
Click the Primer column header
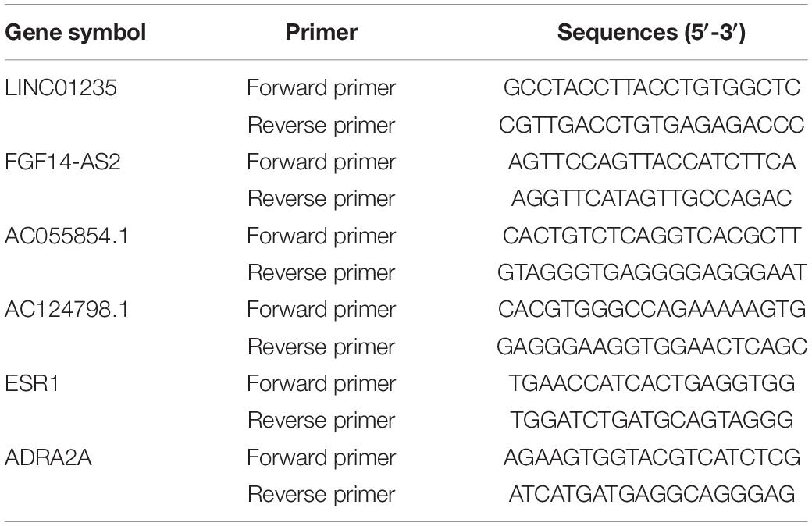pyautogui.click(x=322, y=33)
